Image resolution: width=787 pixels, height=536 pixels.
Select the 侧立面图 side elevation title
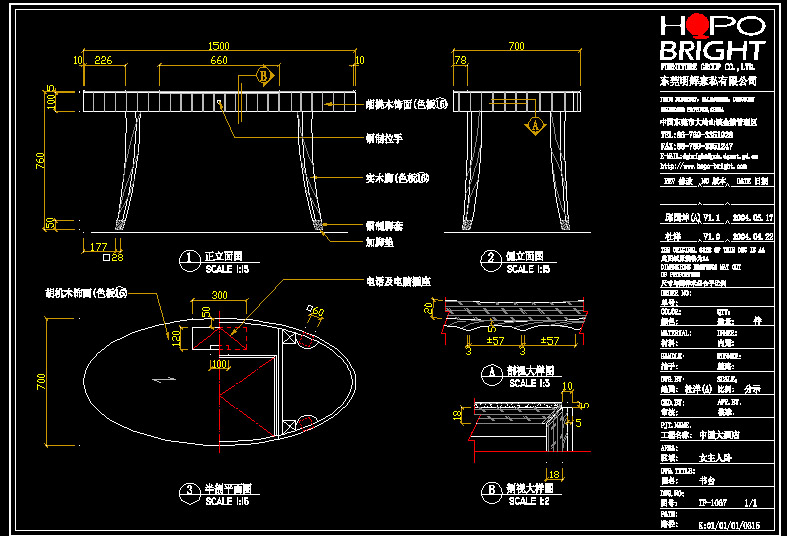tap(524, 256)
